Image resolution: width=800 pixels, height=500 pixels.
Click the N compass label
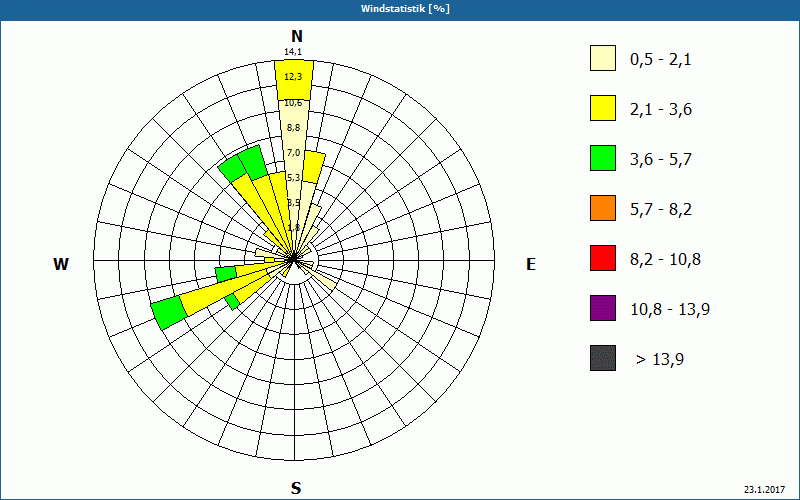pyautogui.click(x=297, y=36)
